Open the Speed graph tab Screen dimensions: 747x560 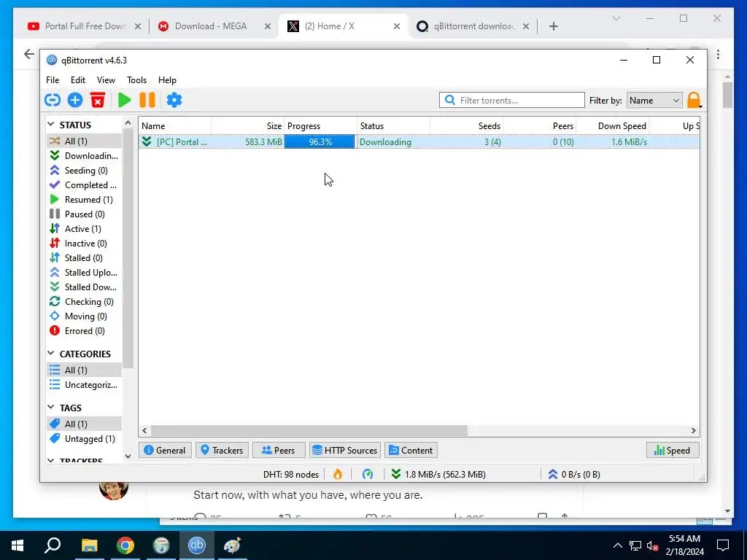tap(673, 450)
